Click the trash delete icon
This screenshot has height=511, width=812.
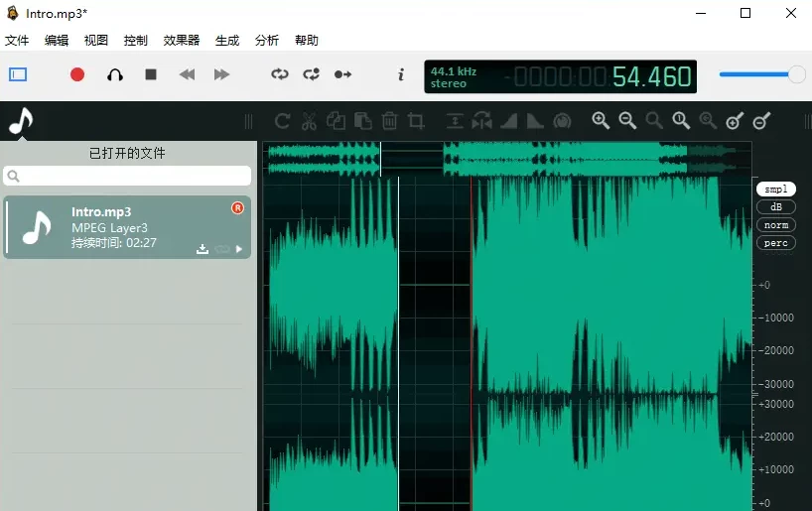[x=389, y=121]
